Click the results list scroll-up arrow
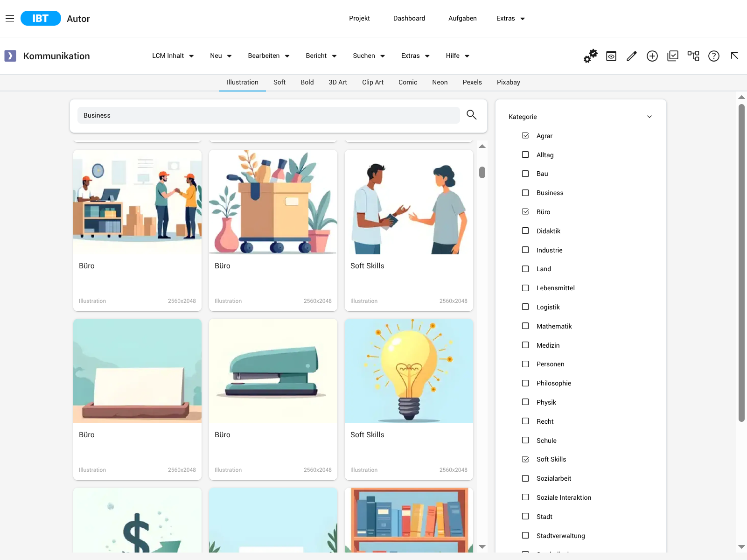This screenshot has width=747, height=560. (x=482, y=146)
